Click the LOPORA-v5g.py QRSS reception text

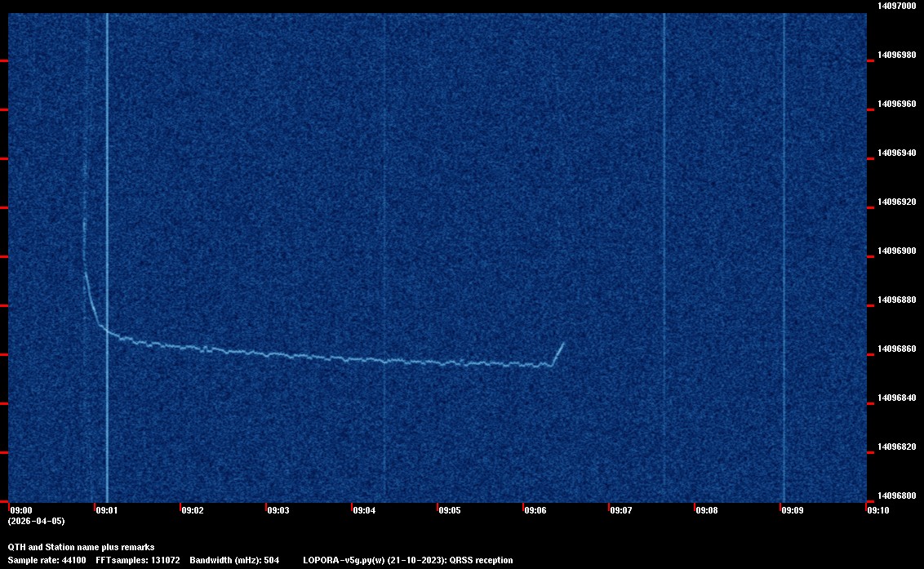point(408,560)
